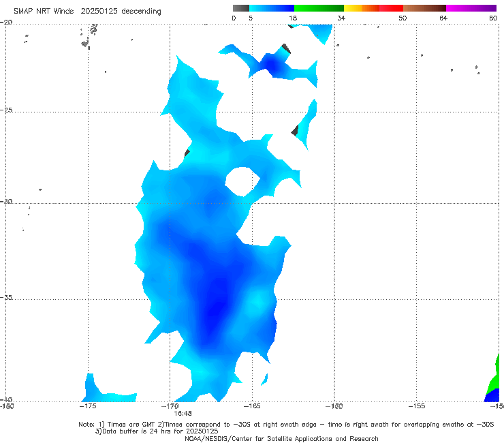Click the green 18-34 segment of the color bar
Image resolution: width=504 pixels, height=443 pixels.
[319, 8]
